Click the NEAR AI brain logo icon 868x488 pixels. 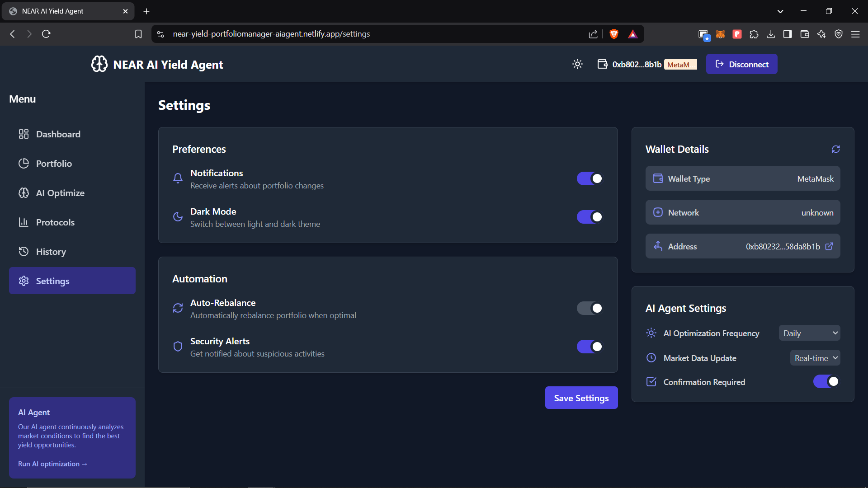(x=99, y=64)
